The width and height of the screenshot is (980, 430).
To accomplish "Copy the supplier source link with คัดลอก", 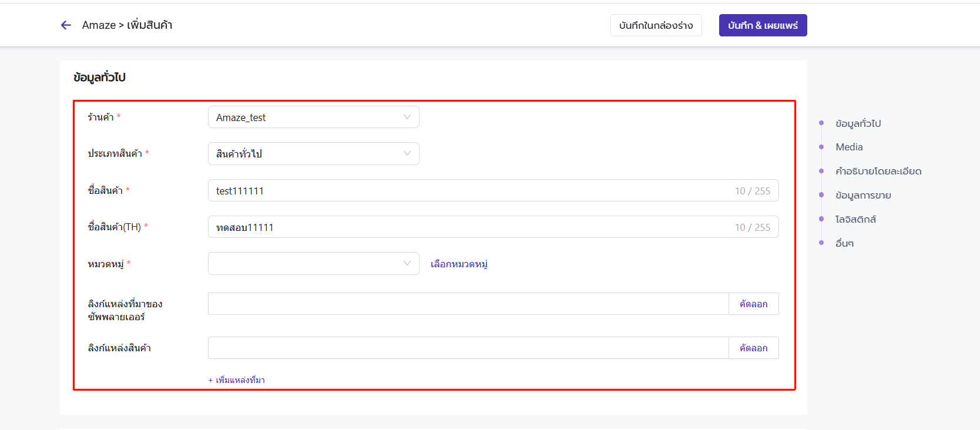I will [x=753, y=304].
